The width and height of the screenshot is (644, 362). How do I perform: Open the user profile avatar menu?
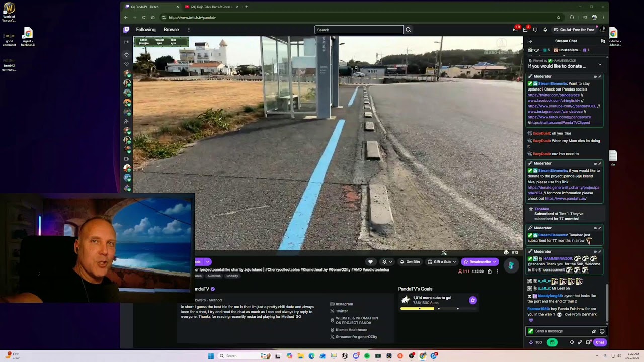604,30
